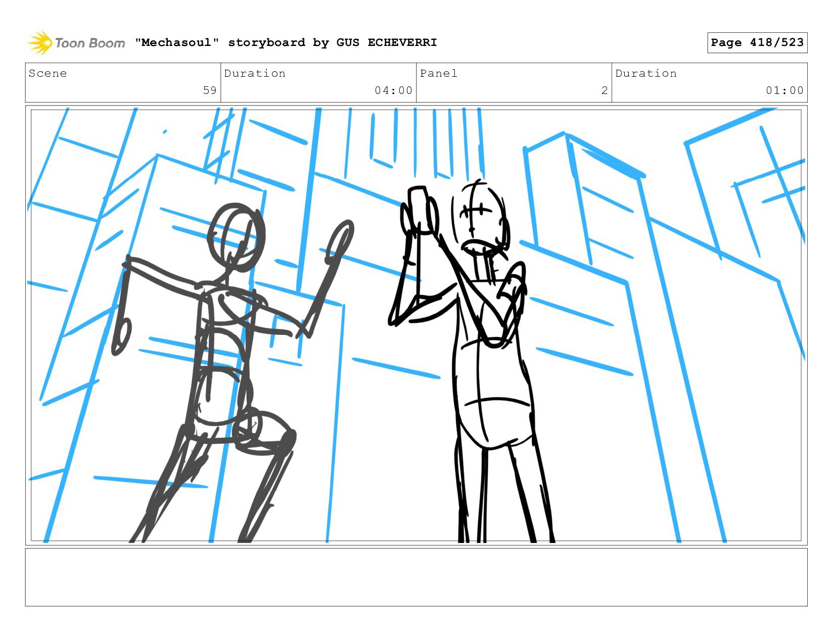Click the panel number 2
This screenshot has height=644, width=834.
tap(605, 90)
